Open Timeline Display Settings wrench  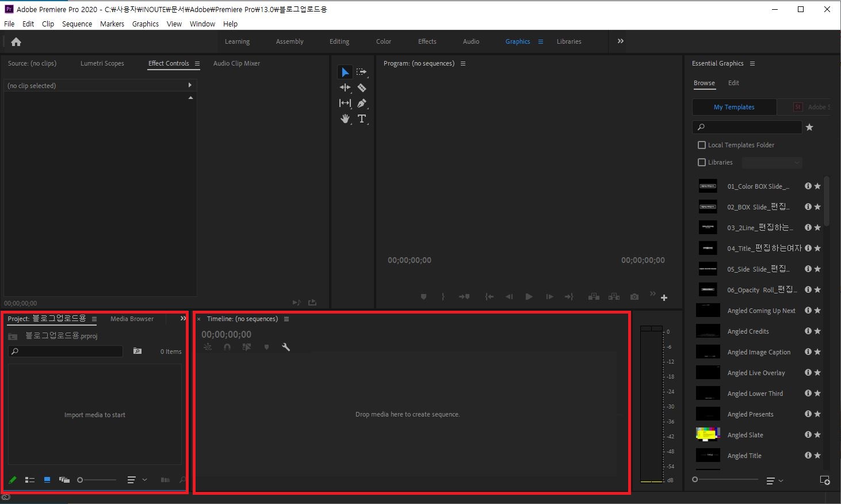click(x=286, y=347)
